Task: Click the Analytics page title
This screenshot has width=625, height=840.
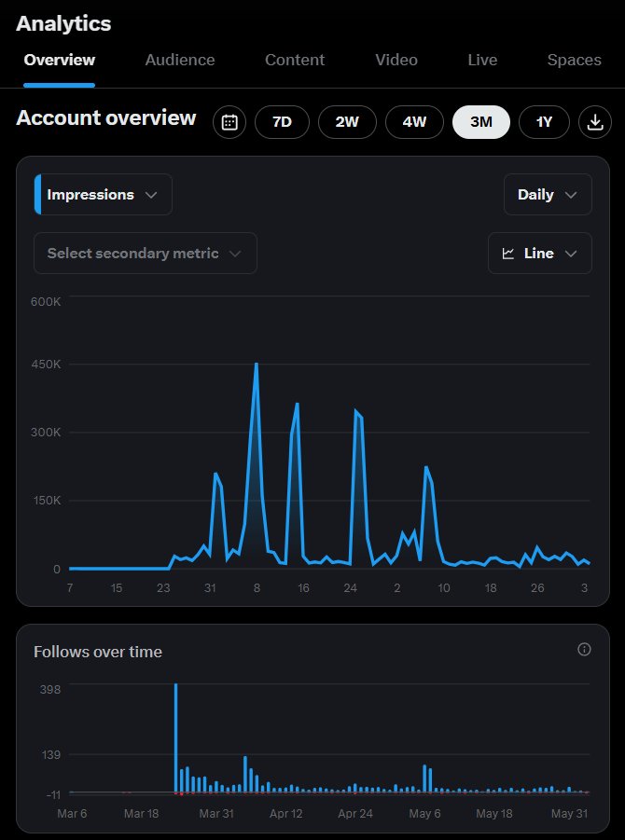Action: click(x=63, y=23)
